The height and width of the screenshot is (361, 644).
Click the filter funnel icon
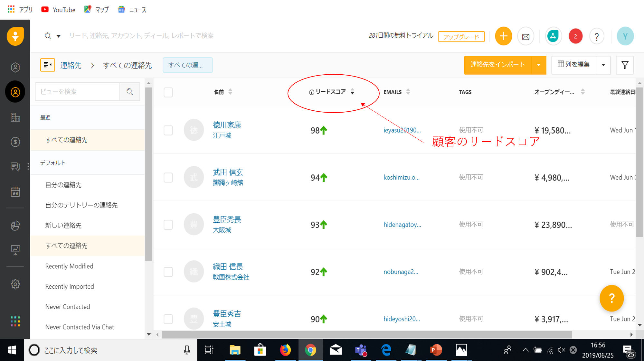pos(625,65)
